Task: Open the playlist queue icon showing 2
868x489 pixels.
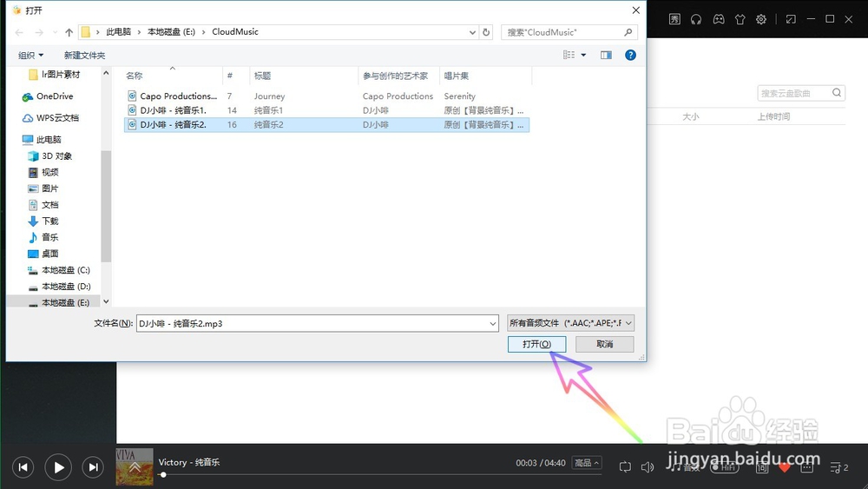Action: coord(838,467)
